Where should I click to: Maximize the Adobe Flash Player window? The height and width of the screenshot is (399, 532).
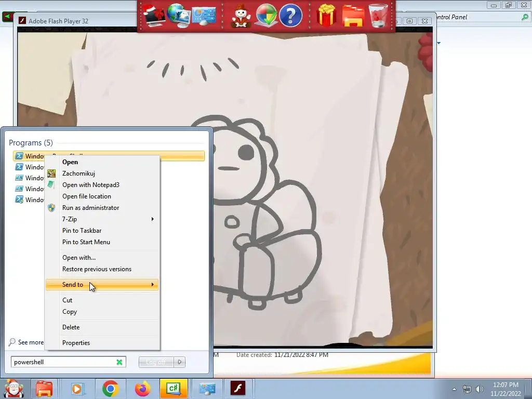(409, 21)
